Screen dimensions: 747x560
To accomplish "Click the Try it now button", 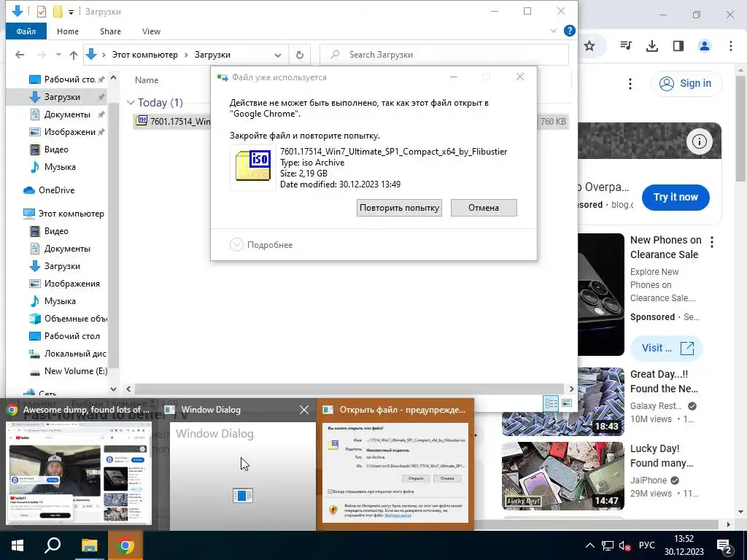I will click(675, 197).
